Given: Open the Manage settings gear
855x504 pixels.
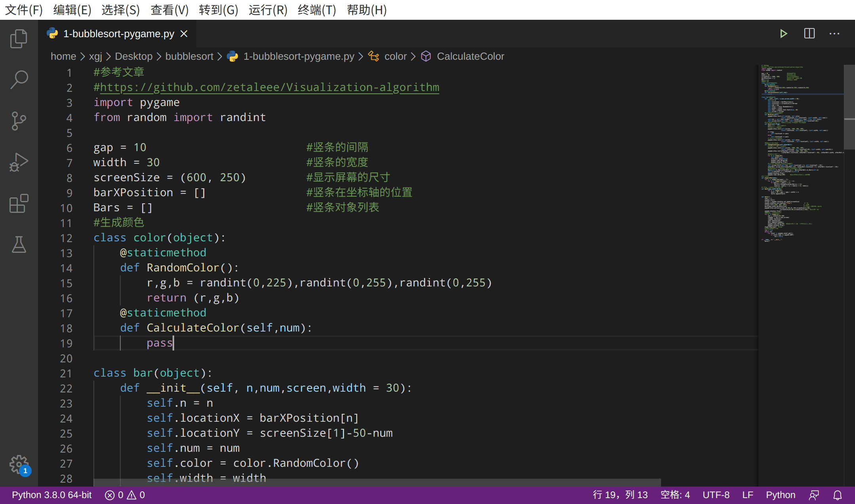Looking at the screenshot, I should 19,465.
